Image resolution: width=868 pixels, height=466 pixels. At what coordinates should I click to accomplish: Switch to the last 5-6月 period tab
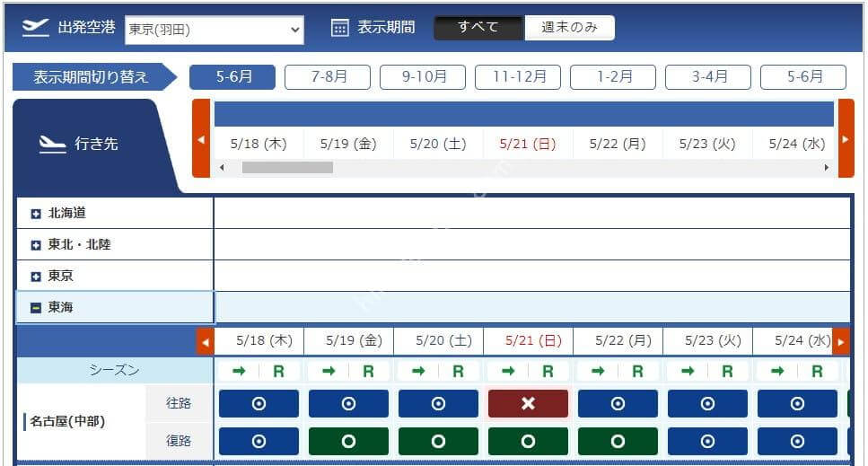click(803, 77)
